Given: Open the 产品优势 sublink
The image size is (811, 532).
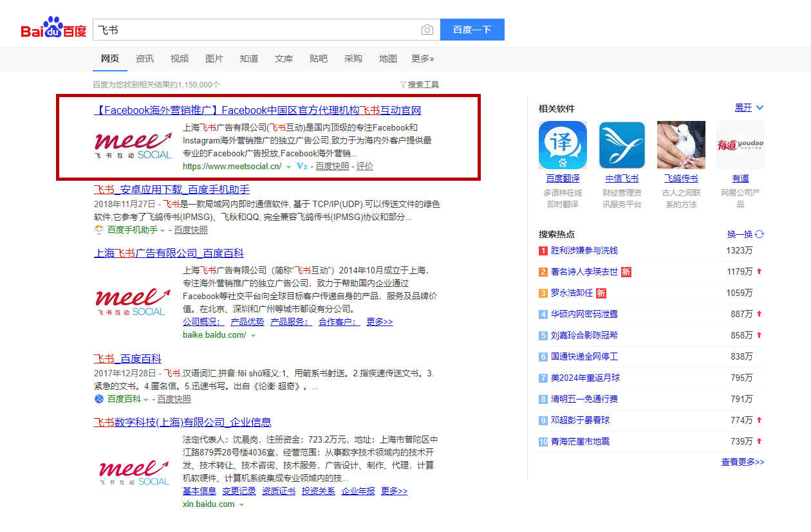Looking at the screenshot, I should point(247,322).
